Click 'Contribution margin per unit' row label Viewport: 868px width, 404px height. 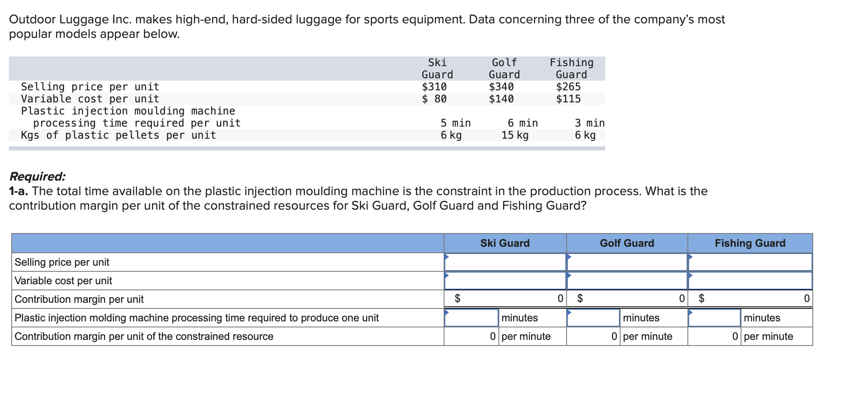point(79,300)
